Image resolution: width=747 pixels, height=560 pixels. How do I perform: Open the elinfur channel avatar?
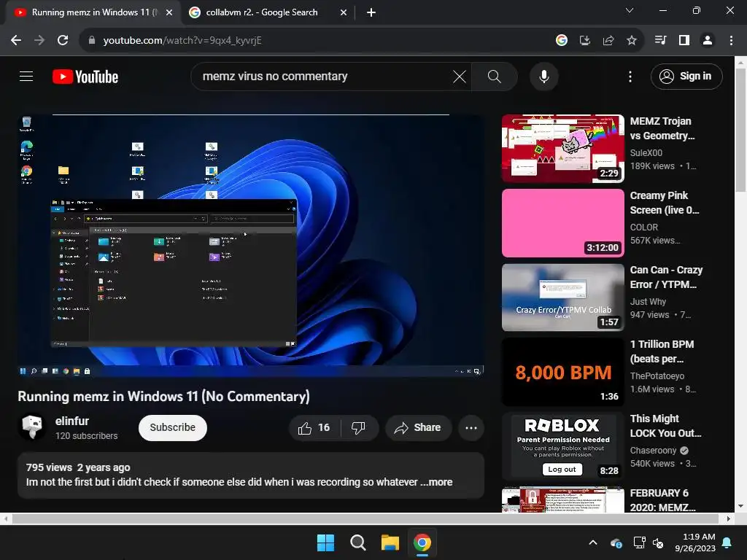point(32,427)
